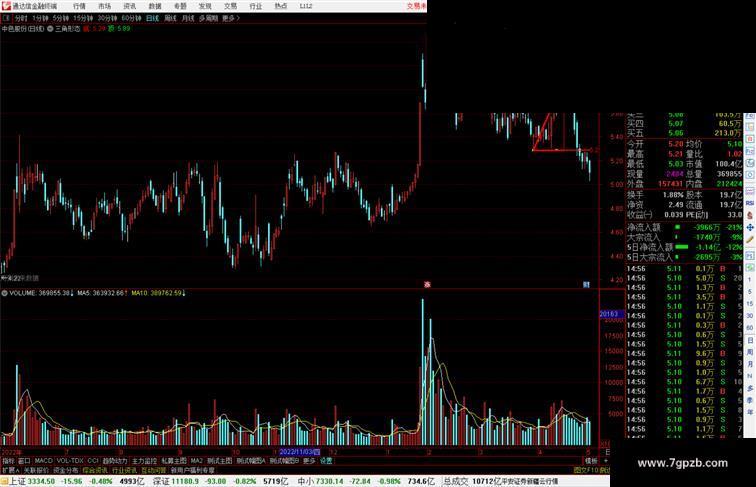The width and height of the screenshot is (756, 487).
Task: Click the round icon beside VOLUME label
Action: click(4, 293)
